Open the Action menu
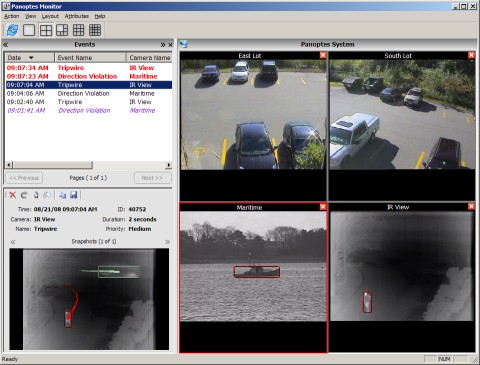The height and width of the screenshot is (365, 480). tap(11, 16)
